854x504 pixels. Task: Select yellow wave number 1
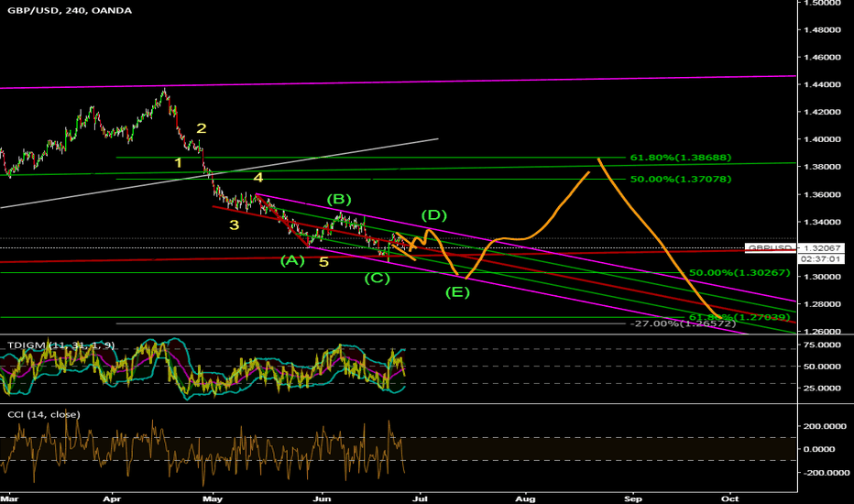coord(178,163)
